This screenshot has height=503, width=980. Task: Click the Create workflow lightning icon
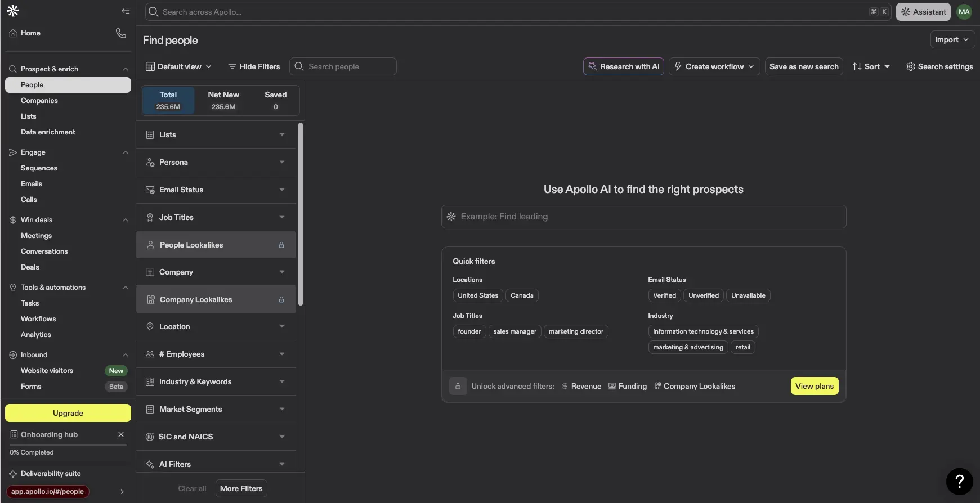(678, 66)
